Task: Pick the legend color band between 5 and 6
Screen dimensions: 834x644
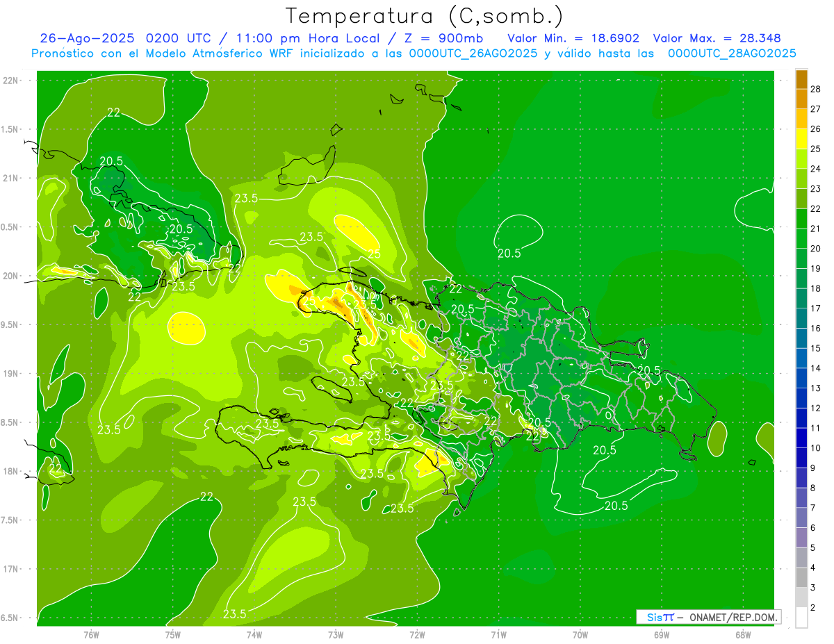Action: 801,538
